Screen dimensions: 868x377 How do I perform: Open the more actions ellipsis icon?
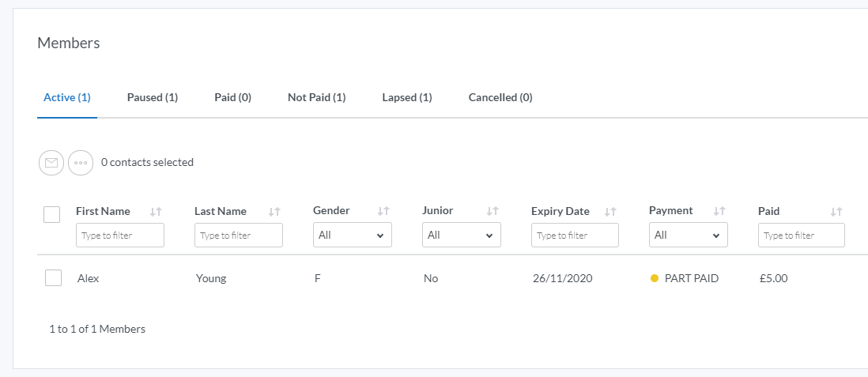(x=81, y=163)
